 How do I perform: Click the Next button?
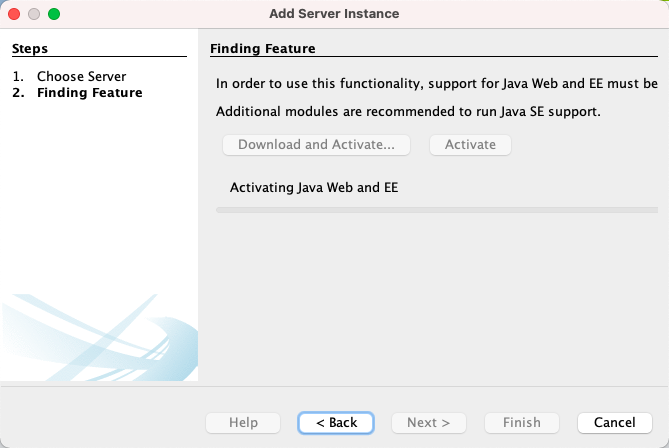(428, 422)
